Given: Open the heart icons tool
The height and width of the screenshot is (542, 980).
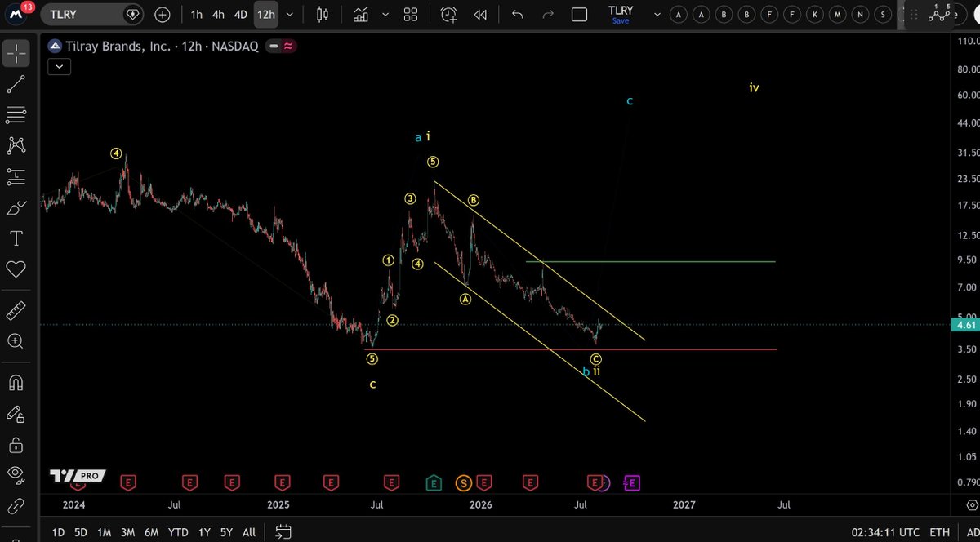Looking at the screenshot, I should point(16,269).
